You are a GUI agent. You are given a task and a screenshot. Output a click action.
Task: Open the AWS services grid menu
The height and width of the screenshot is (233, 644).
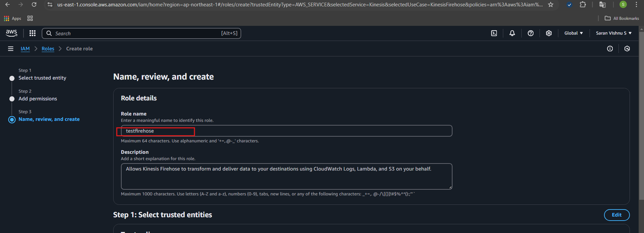(x=33, y=33)
